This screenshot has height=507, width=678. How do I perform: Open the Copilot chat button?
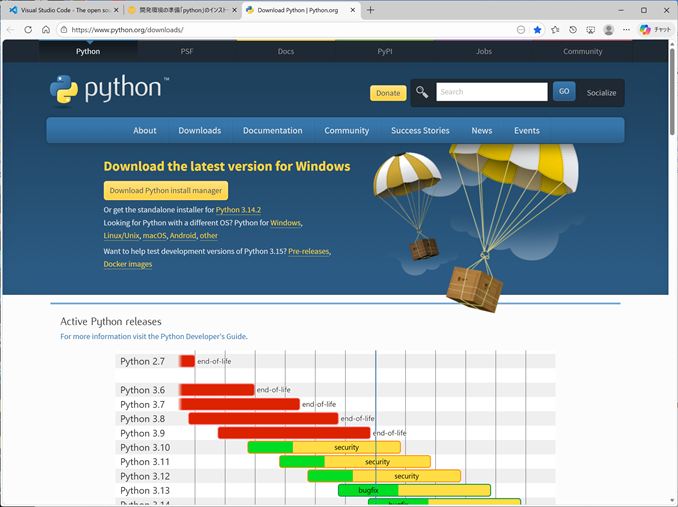coord(656,30)
